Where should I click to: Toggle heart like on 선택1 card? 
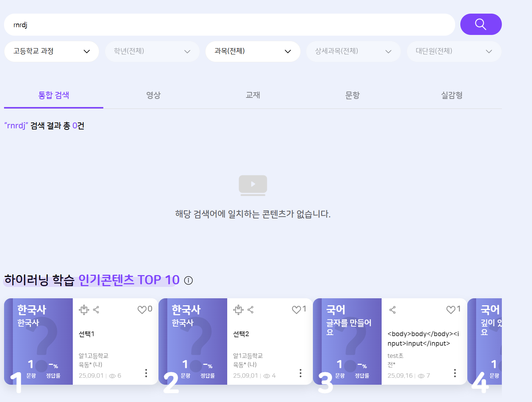(x=142, y=310)
